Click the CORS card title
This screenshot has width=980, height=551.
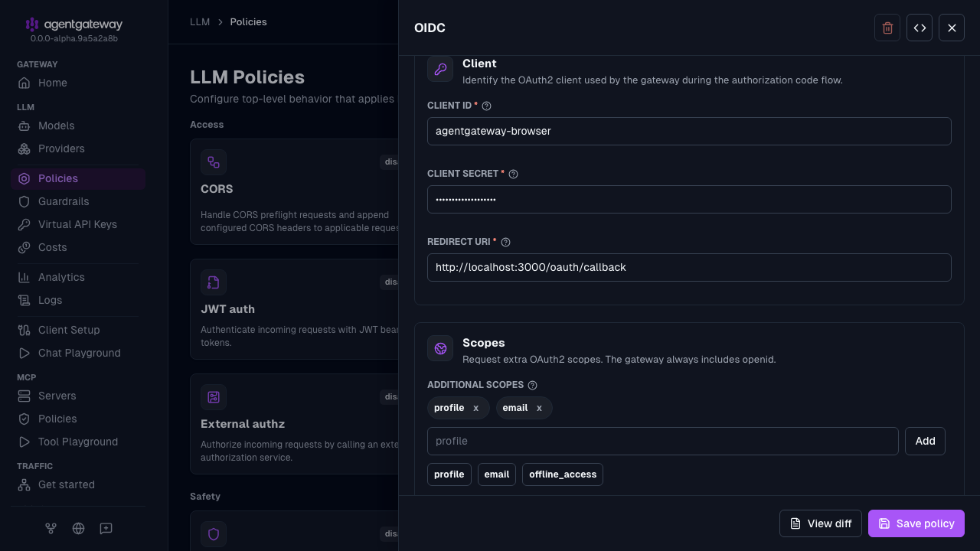217,189
